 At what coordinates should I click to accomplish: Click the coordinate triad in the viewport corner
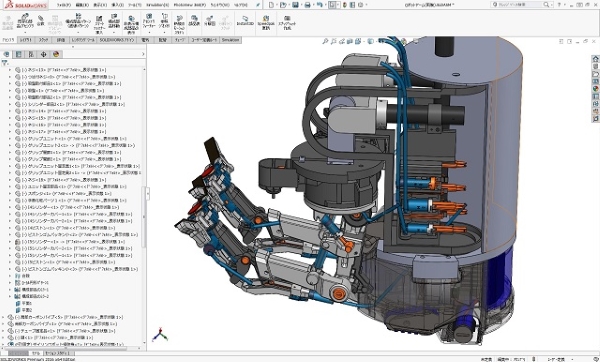[x=160, y=335]
